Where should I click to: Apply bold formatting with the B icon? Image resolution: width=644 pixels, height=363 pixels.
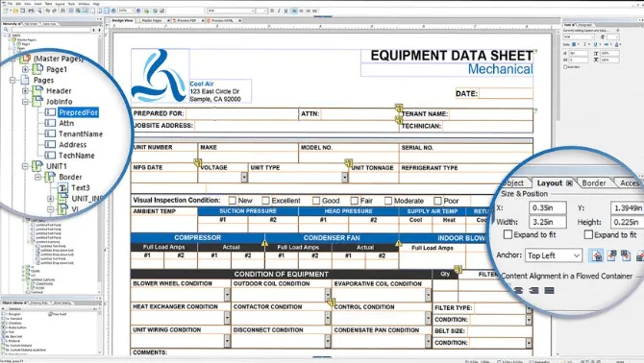point(272,11)
